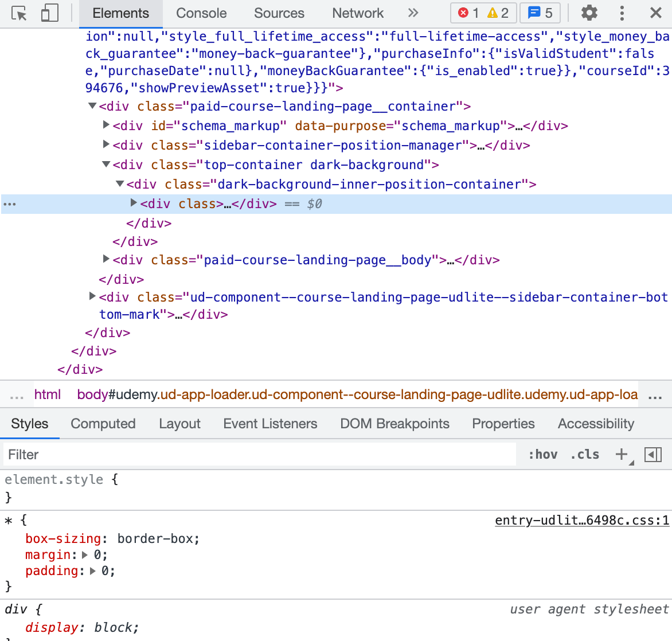Switch to the Console tab
672x641 pixels.
tap(201, 13)
